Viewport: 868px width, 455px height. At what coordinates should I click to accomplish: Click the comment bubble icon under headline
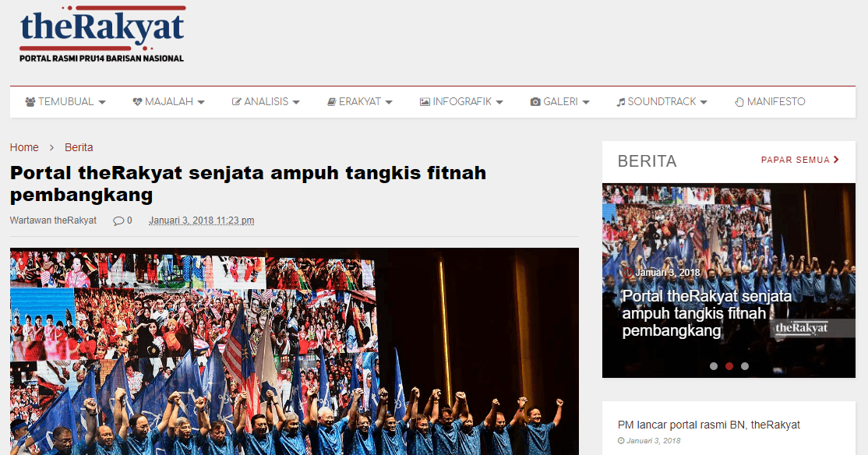click(118, 220)
